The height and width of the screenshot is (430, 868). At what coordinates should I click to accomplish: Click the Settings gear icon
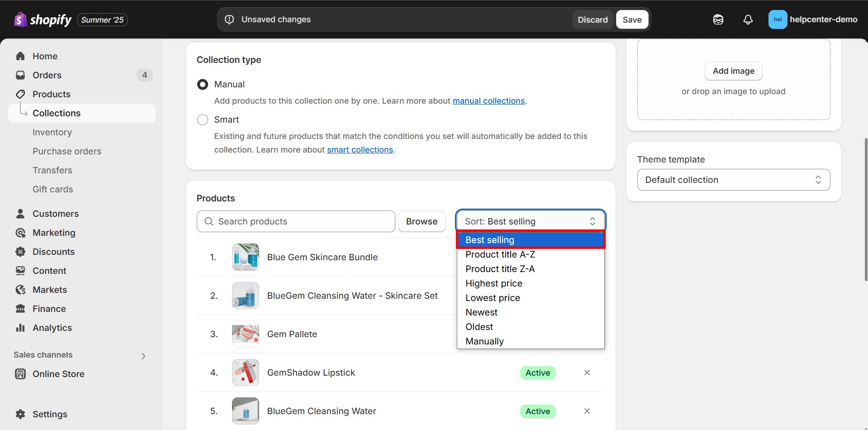click(20, 414)
